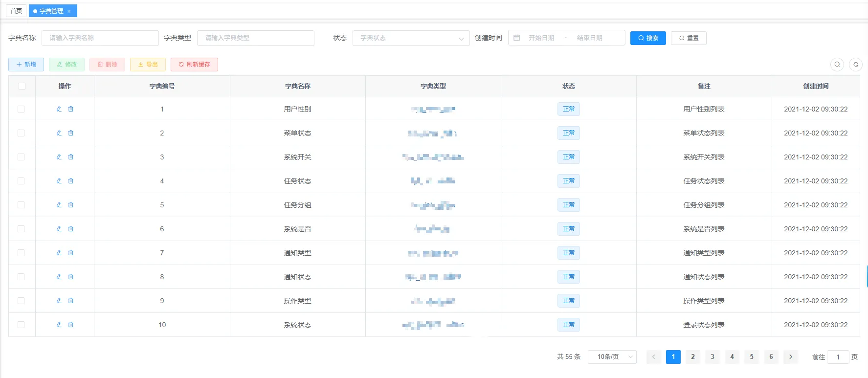Toggle select-all checkbox in table header
Screen dimensions: 868x378
22,86
